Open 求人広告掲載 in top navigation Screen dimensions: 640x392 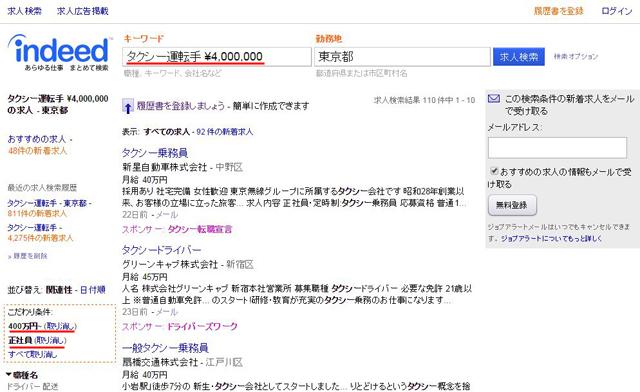83,11
